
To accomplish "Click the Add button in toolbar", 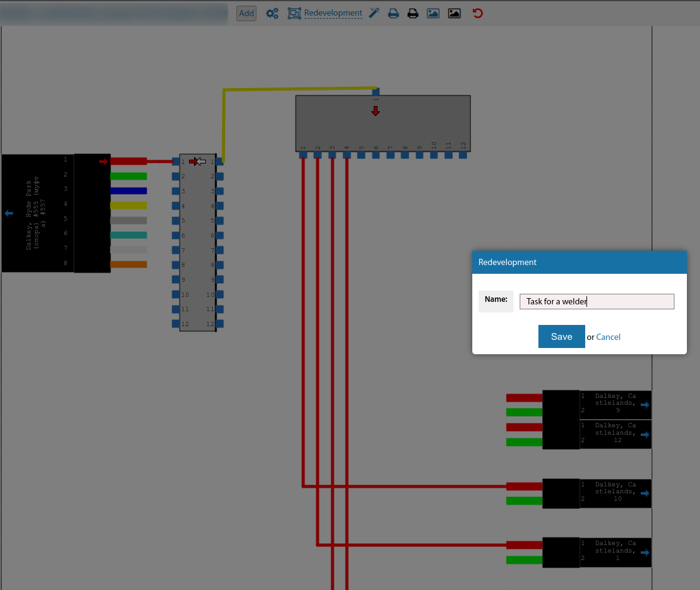I will click(x=246, y=13).
